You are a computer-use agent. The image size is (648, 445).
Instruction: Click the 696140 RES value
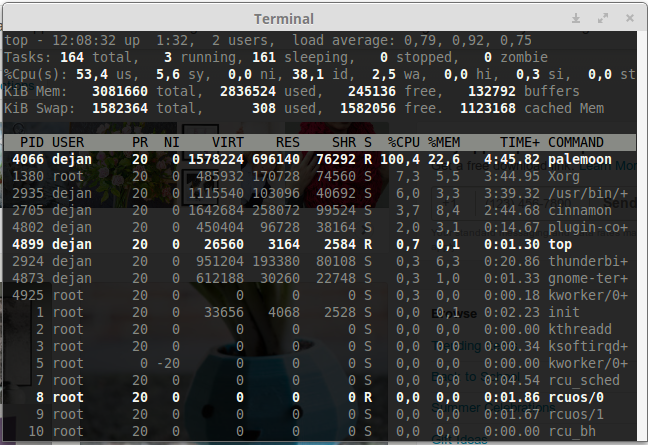coord(276,159)
